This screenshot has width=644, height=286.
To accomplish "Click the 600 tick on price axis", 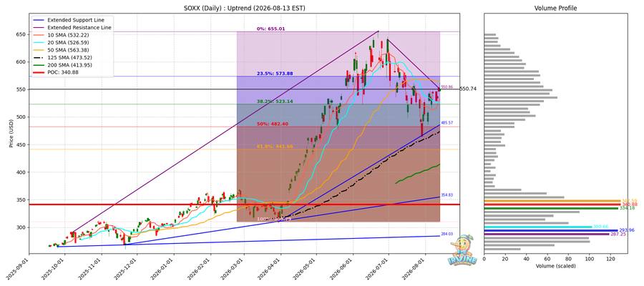I will 21,62.
